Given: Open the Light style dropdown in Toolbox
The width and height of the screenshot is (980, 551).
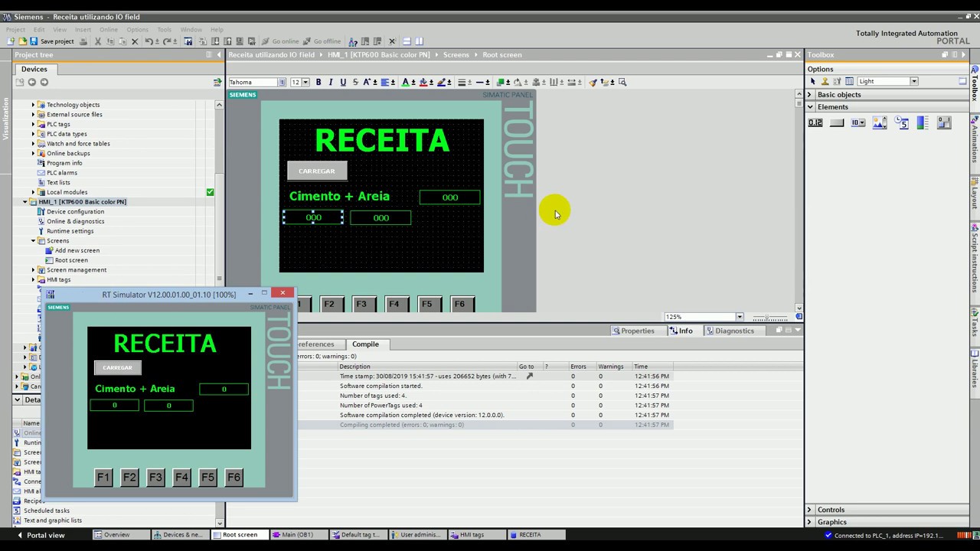Looking at the screenshot, I should click(x=913, y=81).
